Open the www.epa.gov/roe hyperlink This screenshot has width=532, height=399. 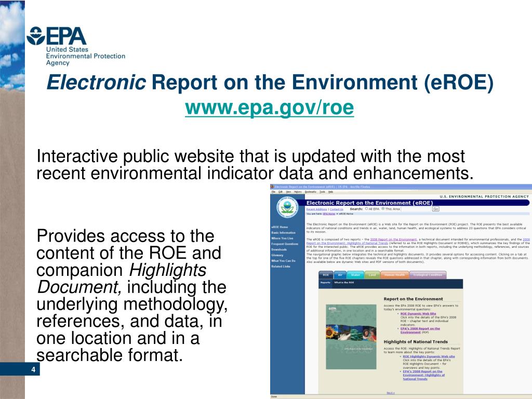tap(270, 108)
